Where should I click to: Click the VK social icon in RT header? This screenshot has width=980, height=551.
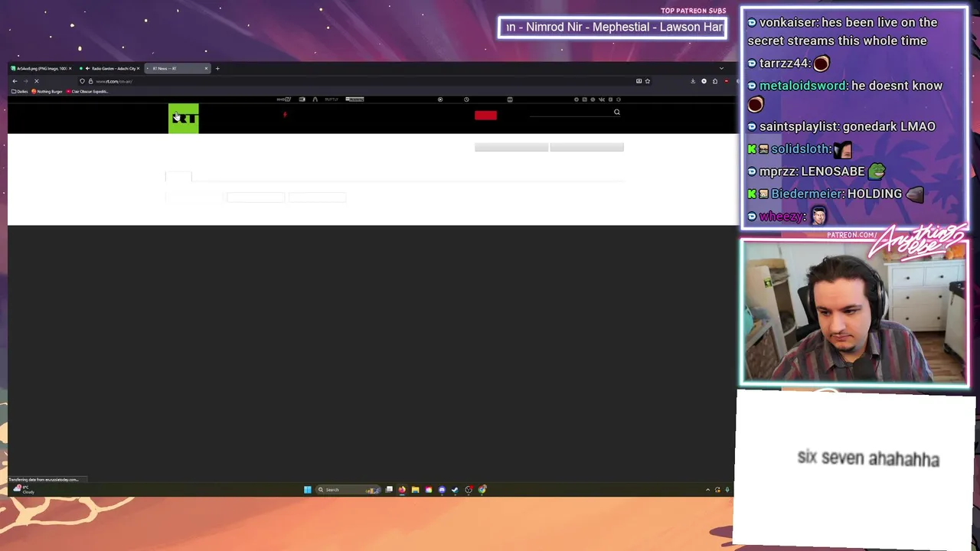point(602,99)
